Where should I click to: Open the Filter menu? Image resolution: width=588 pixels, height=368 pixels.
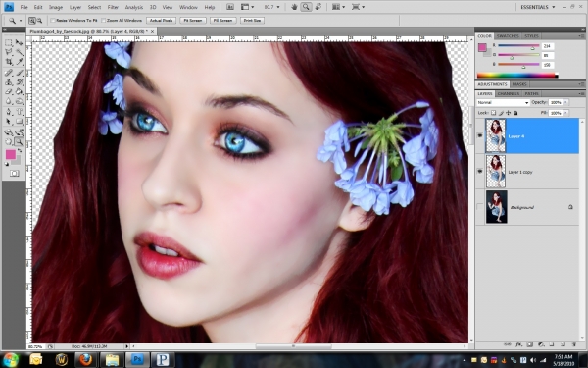pos(113,7)
